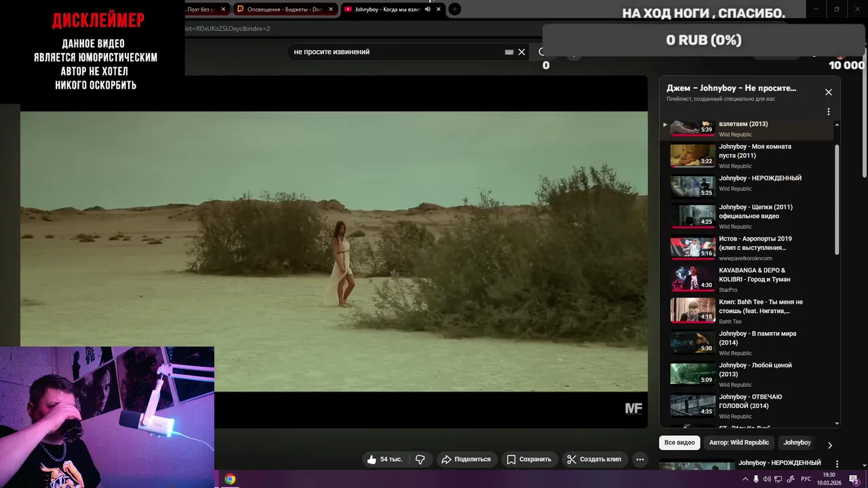Screen dimensions: 868x488
Task: Open the volume speaker tray icon
Action: (x=767, y=479)
